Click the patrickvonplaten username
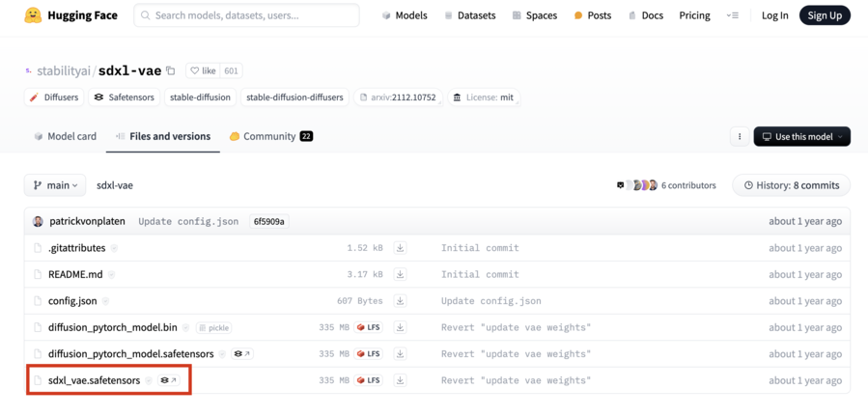 tap(88, 221)
